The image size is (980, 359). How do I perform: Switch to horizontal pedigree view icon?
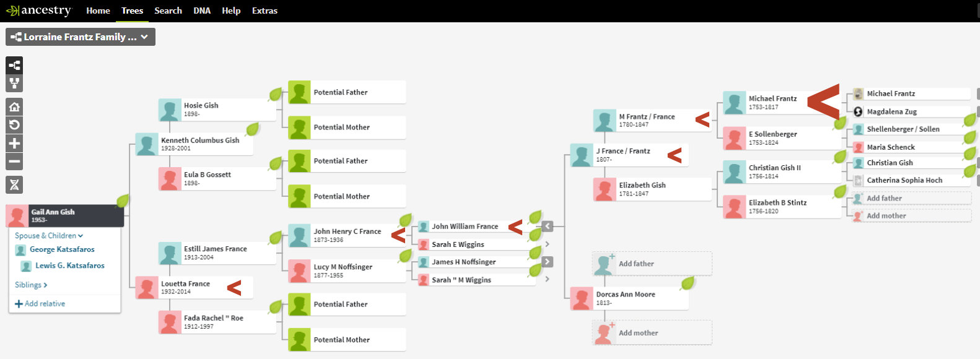(14, 65)
